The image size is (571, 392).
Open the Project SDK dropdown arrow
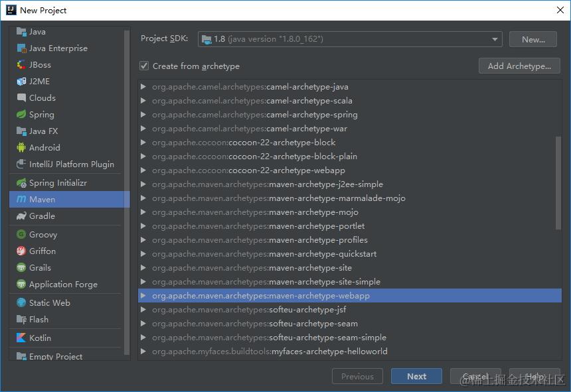[x=495, y=39]
